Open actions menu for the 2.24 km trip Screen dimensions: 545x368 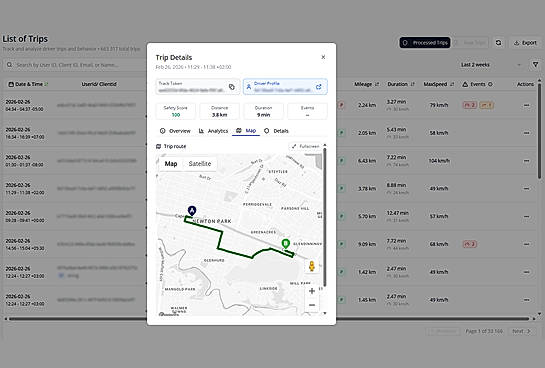click(526, 105)
